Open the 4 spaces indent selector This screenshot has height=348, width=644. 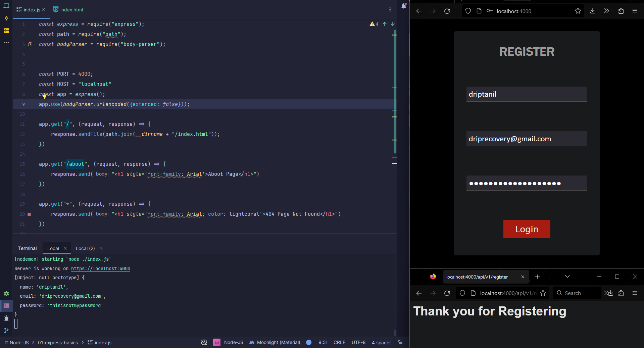pos(382,342)
